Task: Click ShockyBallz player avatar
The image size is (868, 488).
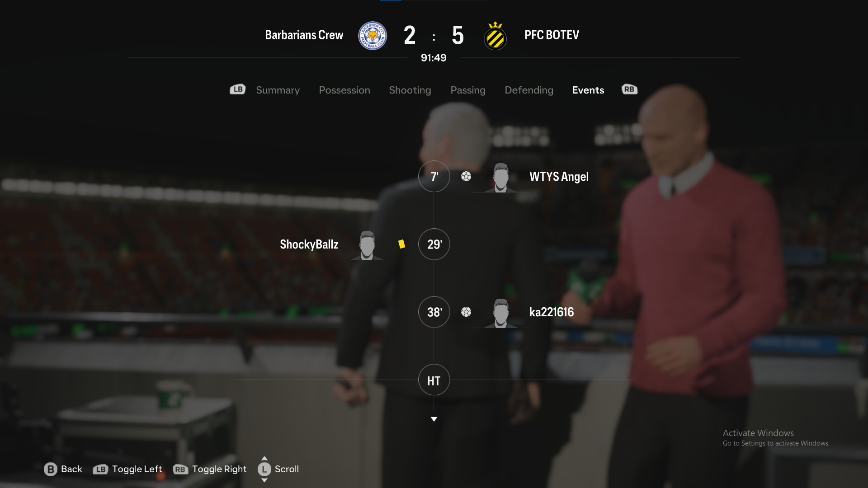Action: (x=367, y=245)
